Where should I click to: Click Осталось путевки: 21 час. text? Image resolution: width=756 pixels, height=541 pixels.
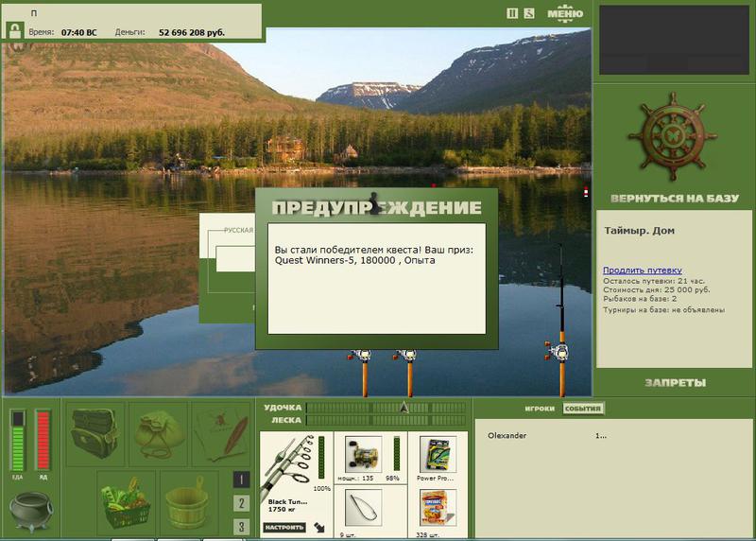click(x=654, y=281)
